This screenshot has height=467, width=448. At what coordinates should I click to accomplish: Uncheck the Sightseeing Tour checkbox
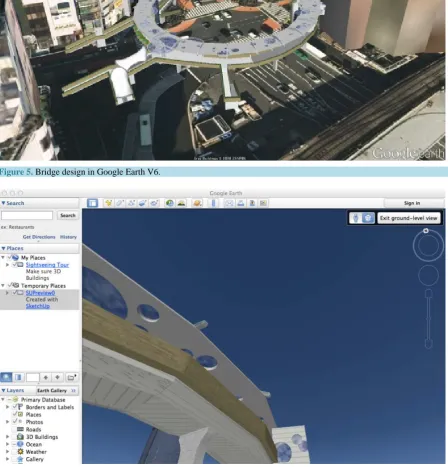[x=14, y=265]
